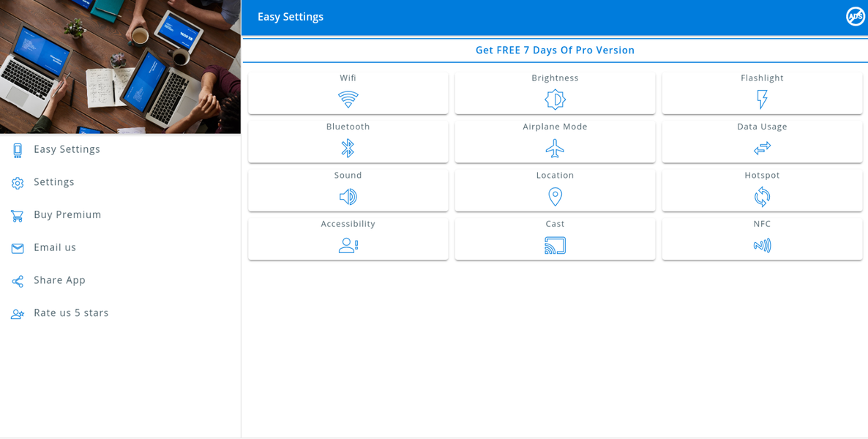The height and width of the screenshot is (439, 868).
Task: Open the Data Usage tile
Action: [762, 149]
